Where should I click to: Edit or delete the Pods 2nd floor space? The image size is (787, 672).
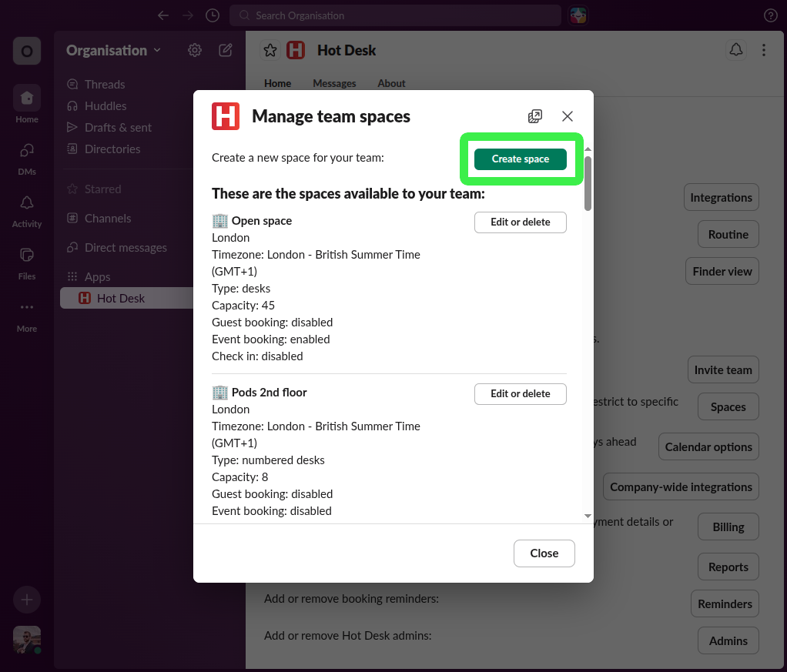tap(521, 393)
